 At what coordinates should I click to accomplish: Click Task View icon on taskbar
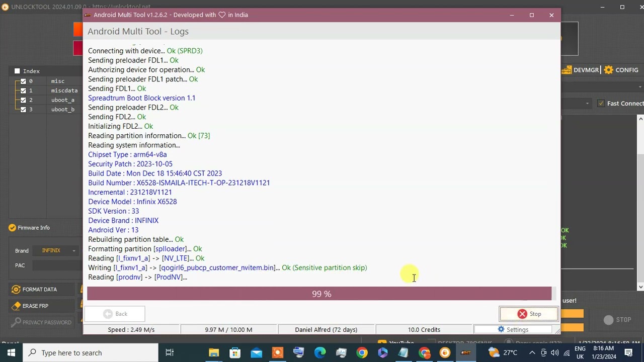[170, 353]
